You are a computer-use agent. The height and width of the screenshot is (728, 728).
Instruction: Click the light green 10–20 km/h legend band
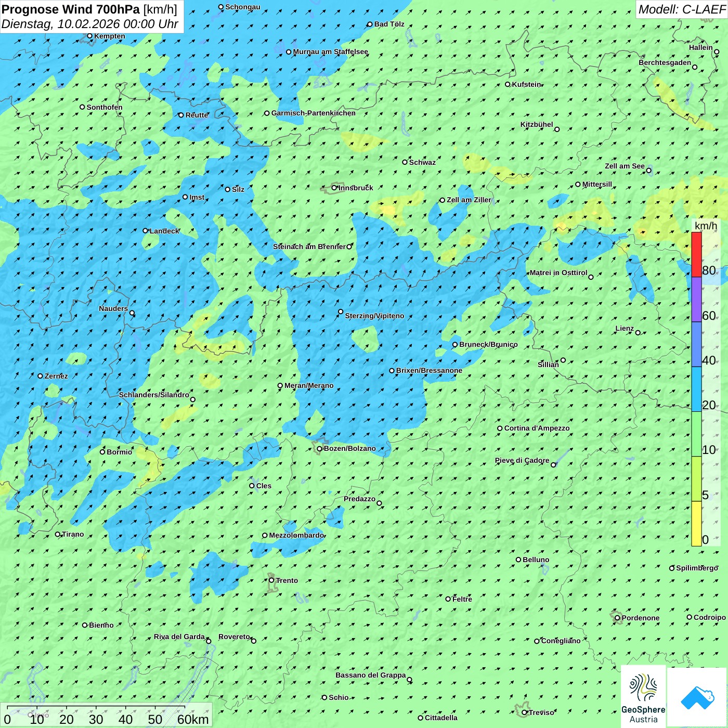tap(696, 434)
